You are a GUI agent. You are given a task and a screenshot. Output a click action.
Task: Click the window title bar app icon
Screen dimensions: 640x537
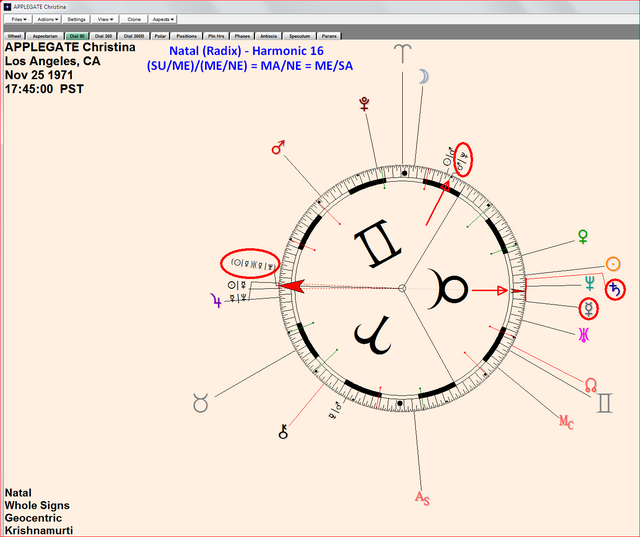(x=7, y=7)
